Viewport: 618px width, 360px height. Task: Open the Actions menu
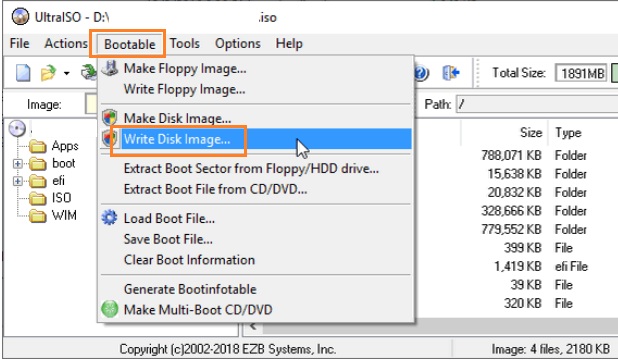coord(66,43)
